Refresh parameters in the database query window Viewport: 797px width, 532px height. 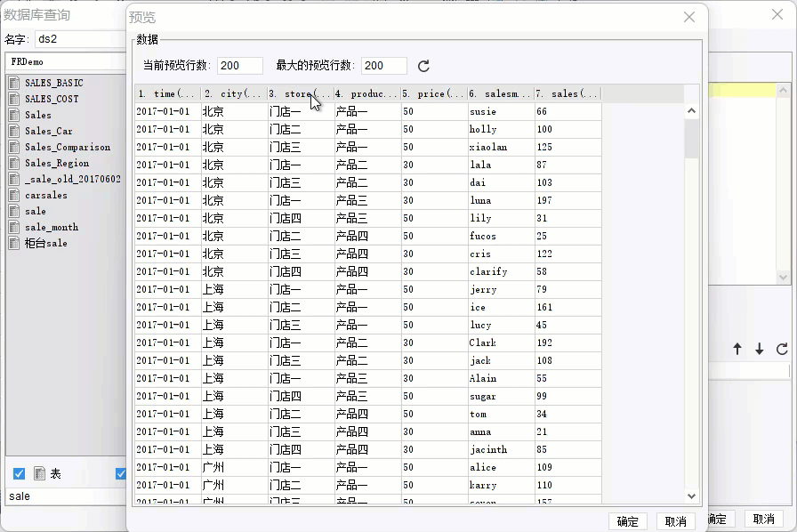782,349
